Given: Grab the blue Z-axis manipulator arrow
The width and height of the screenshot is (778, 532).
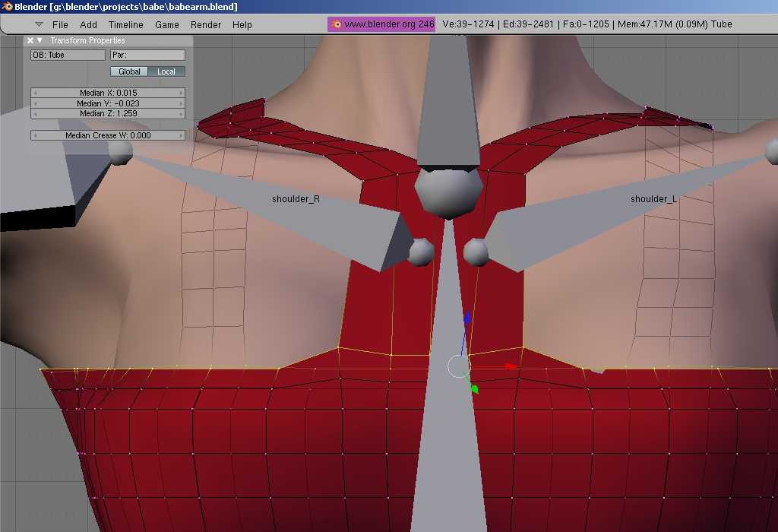Looking at the screenshot, I should 467,318.
